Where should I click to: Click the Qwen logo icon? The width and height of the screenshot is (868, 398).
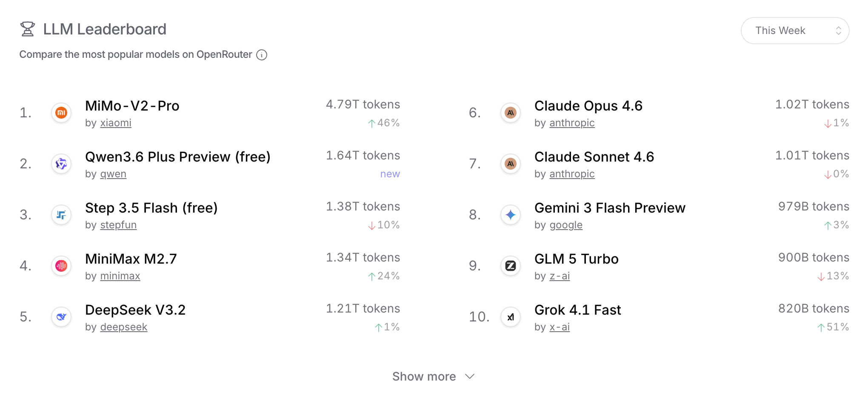point(61,164)
